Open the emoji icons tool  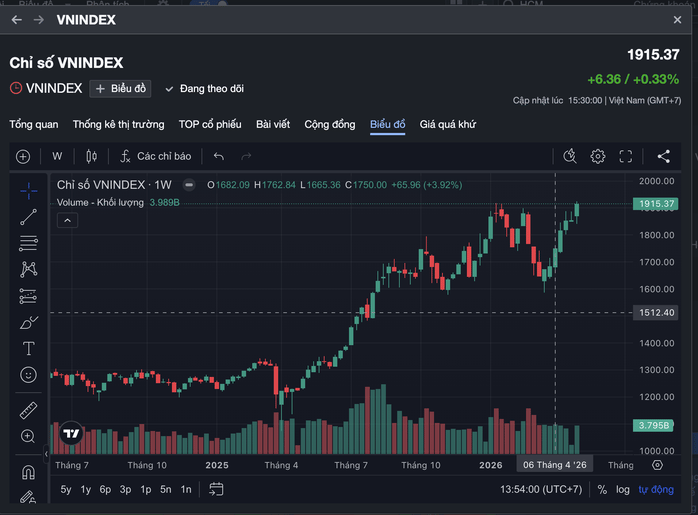(28, 375)
